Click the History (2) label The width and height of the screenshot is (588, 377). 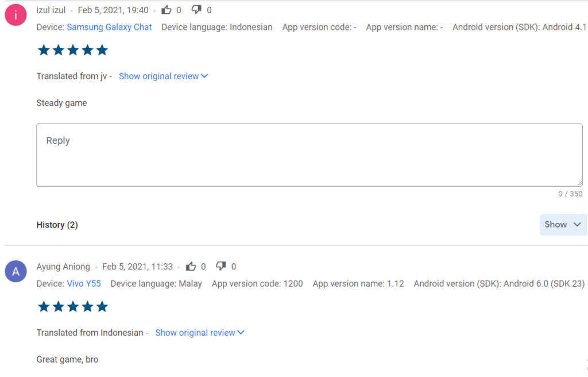(x=57, y=225)
